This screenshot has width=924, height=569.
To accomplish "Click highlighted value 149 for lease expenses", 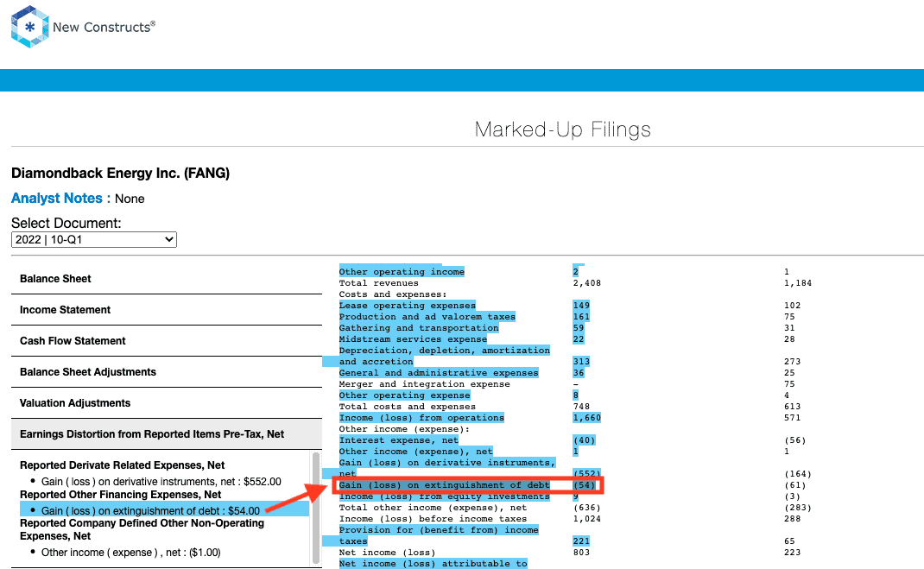I will click(581, 305).
